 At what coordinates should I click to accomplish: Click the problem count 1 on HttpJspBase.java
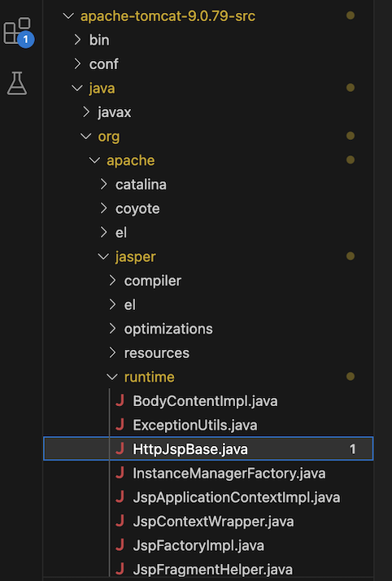tap(352, 449)
